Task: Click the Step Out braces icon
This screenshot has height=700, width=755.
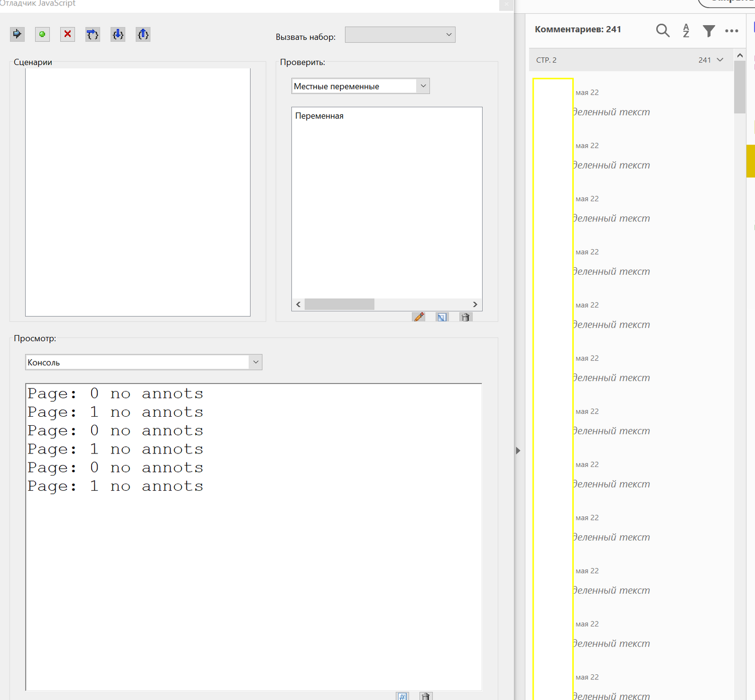Action: pyautogui.click(x=143, y=34)
